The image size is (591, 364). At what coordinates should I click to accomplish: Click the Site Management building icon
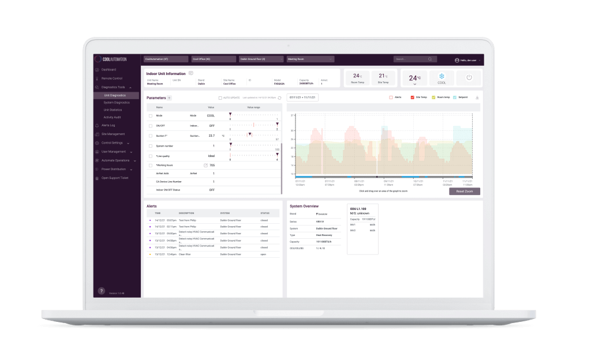97,134
